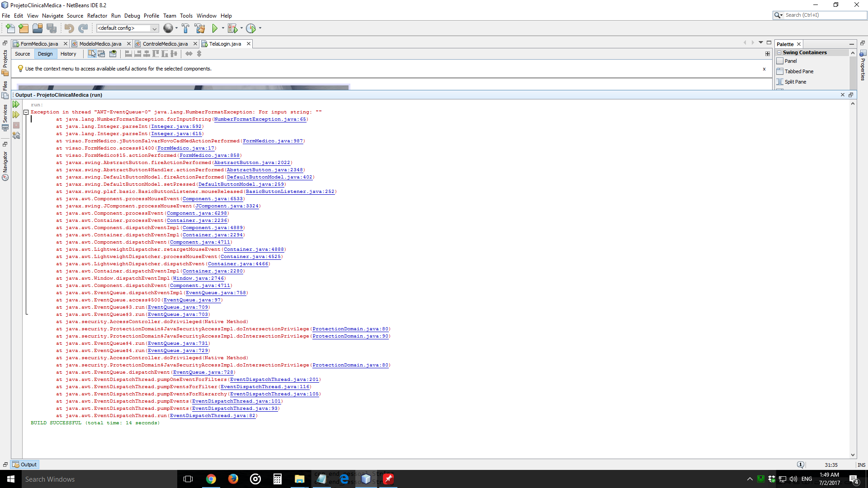The image size is (868, 488).
Task: Click Preview Design eye icon
Action: [x=113, y=54]
